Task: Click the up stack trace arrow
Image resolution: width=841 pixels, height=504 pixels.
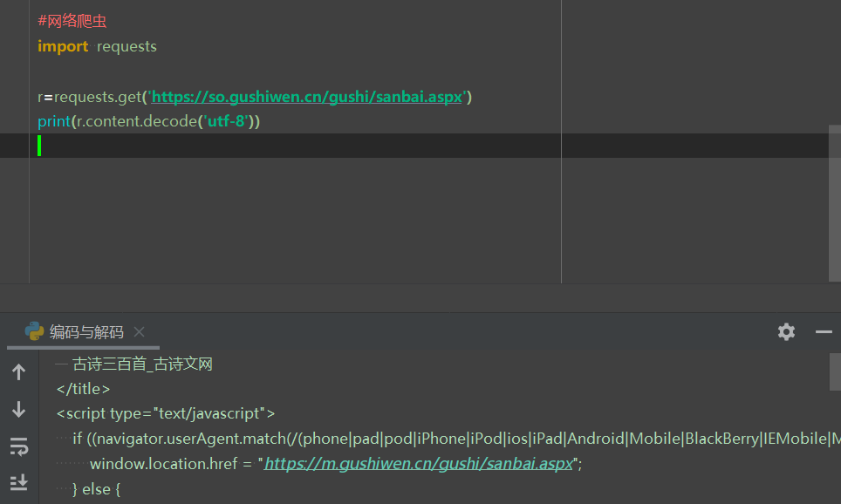Action: pyautogui.click(x=18, y=372)
